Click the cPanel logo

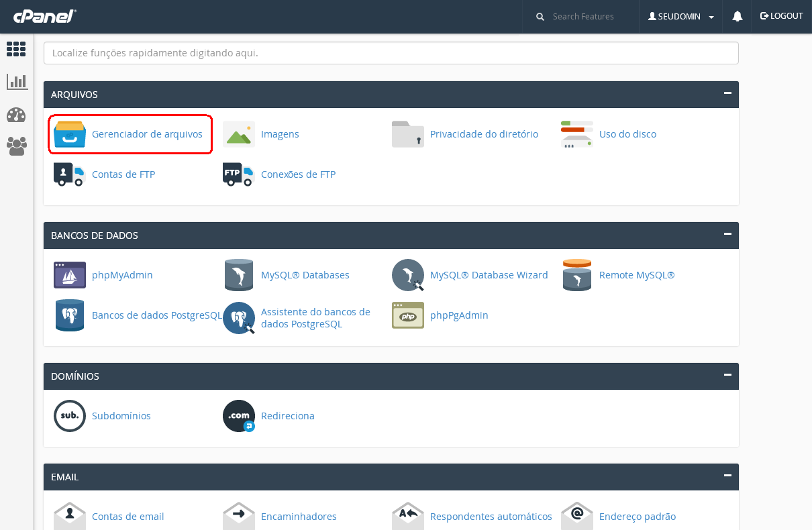click(x=45, y=16)
